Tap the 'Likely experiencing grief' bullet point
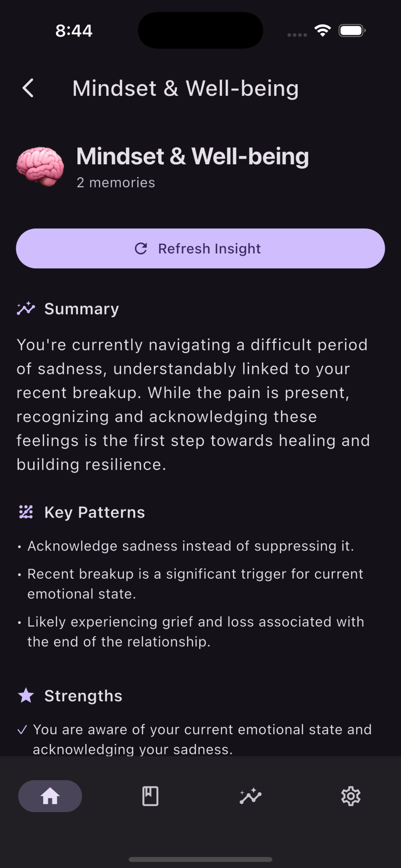401x868 pixels. [x=195, y=631]
